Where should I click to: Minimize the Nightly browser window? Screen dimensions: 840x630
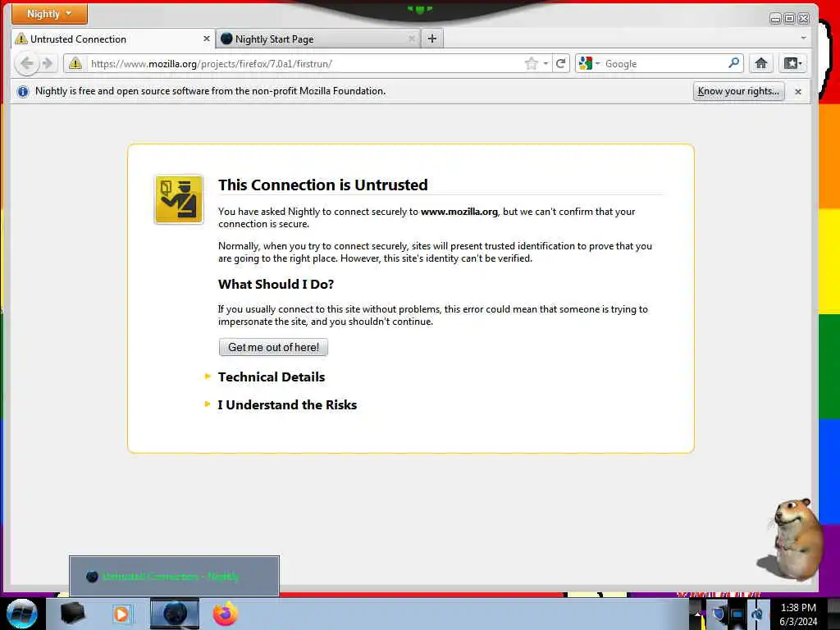point(775,19)
